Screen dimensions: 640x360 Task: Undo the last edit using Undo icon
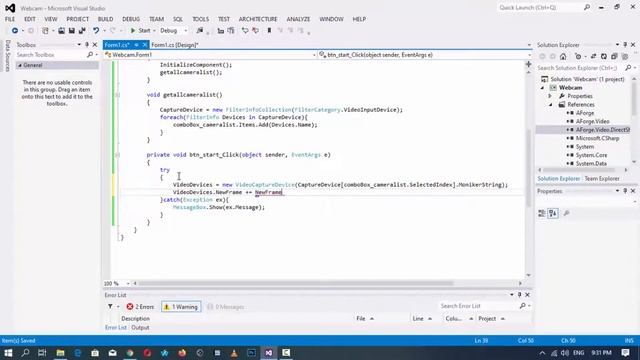(x=96, y=31)
